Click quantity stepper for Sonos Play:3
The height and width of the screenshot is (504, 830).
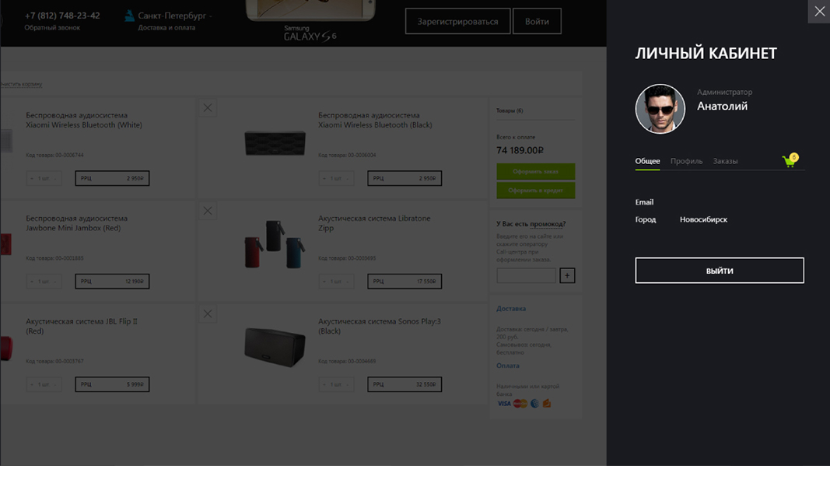coord(335,384)
